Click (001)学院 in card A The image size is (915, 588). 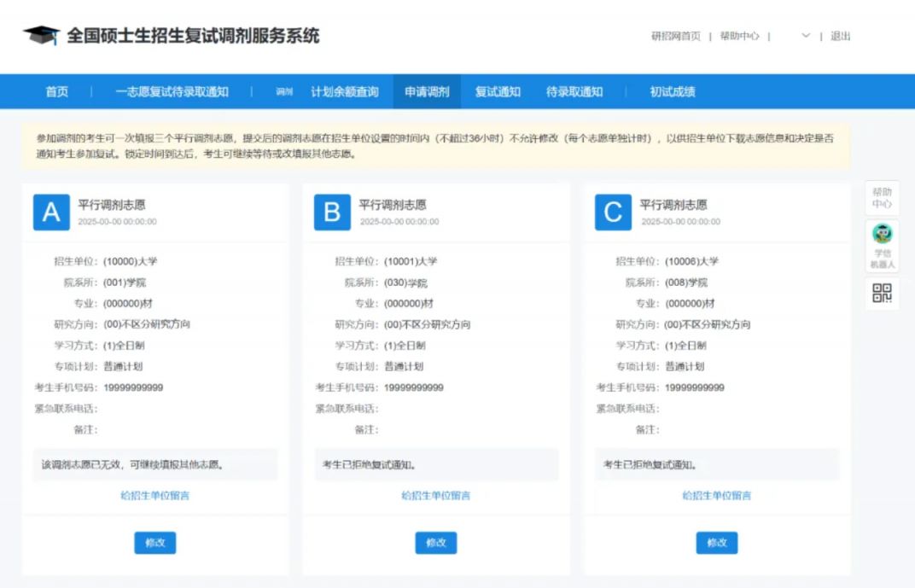coord(125,282)
